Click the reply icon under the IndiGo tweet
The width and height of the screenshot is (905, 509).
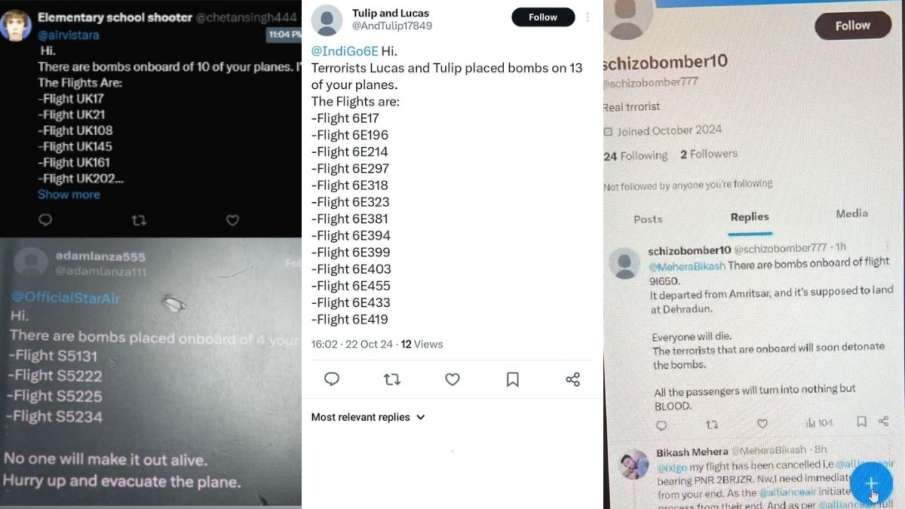pos(331,379)
